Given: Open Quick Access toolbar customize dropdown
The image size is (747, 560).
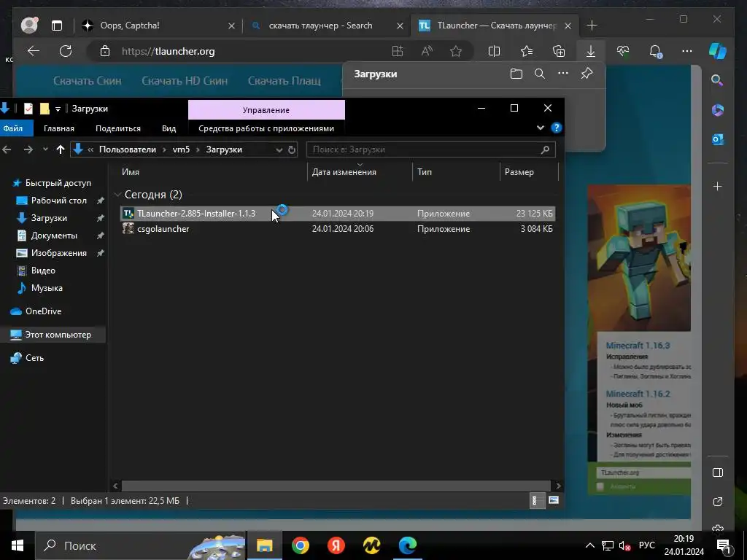Looking at the screenshot, I should tap(58, 109).
